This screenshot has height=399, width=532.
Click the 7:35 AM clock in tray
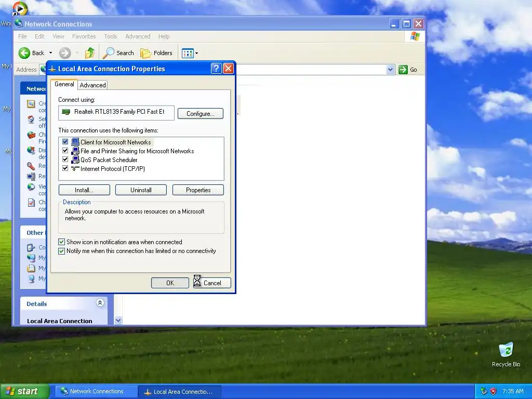(x=513, y=391)
